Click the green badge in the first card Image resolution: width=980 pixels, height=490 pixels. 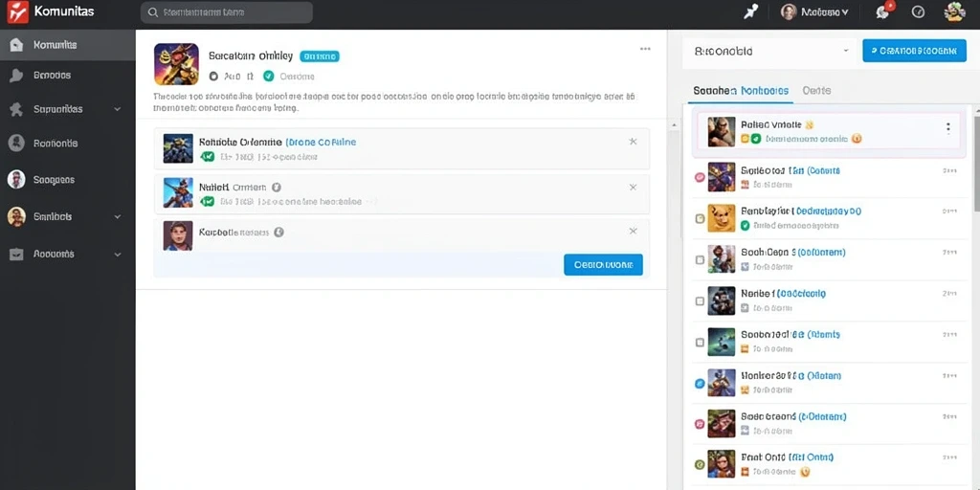[x=207, y=157]
